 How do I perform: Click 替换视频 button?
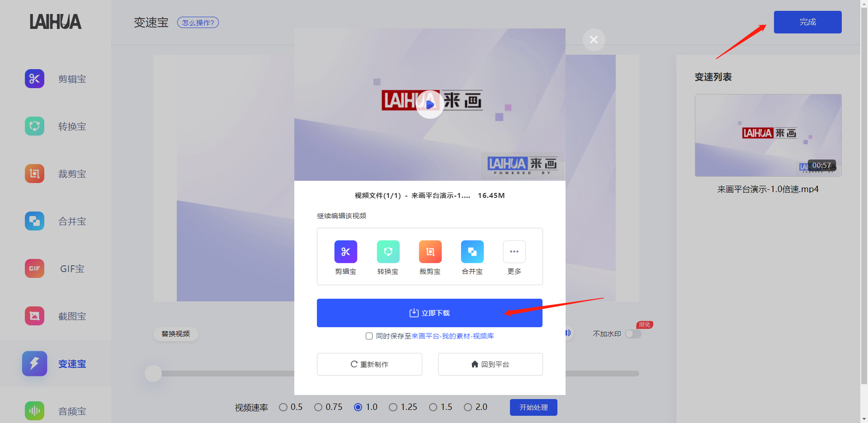pyautogui.click(x=176, y=334)
